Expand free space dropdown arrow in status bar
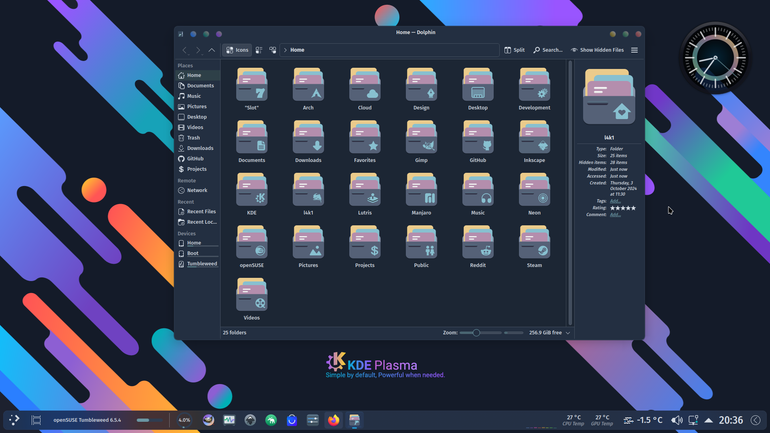This screenshot has width=770, height=433. point(568,333)
